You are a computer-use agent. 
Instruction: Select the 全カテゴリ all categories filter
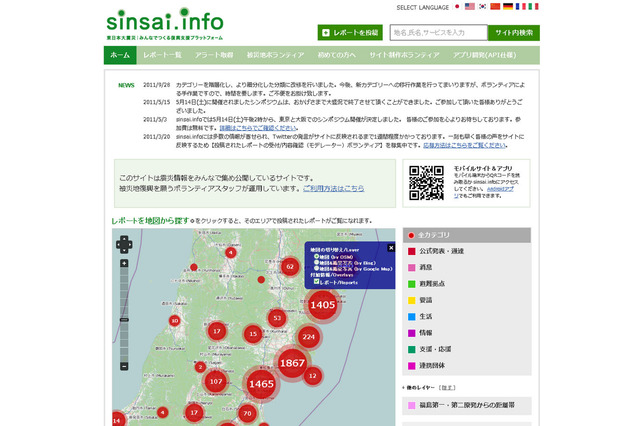467,235
